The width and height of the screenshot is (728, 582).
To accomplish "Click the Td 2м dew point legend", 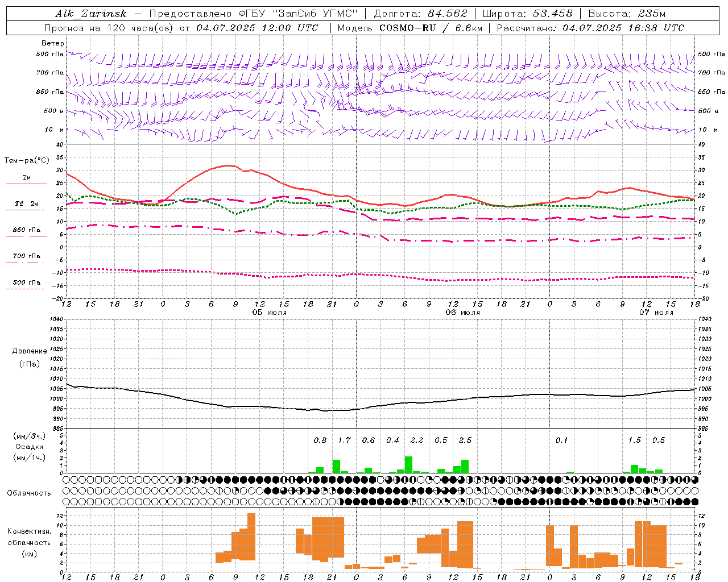I will (26, 203).
